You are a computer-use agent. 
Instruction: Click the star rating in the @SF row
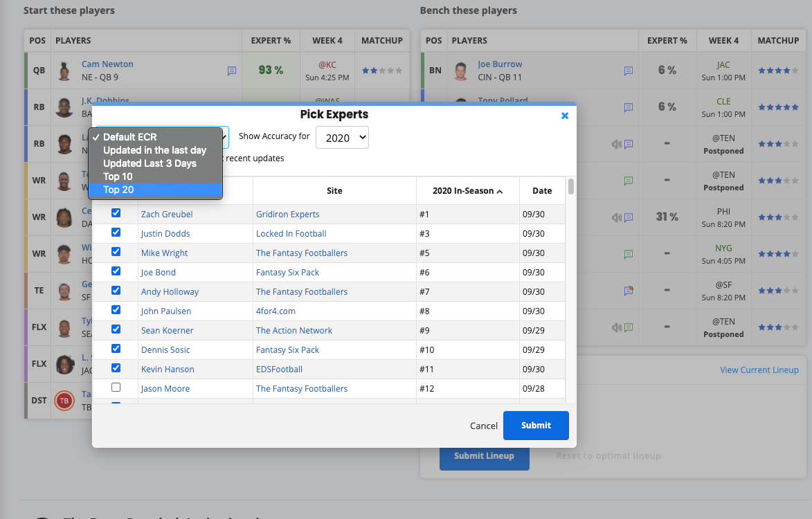[778, 291]
